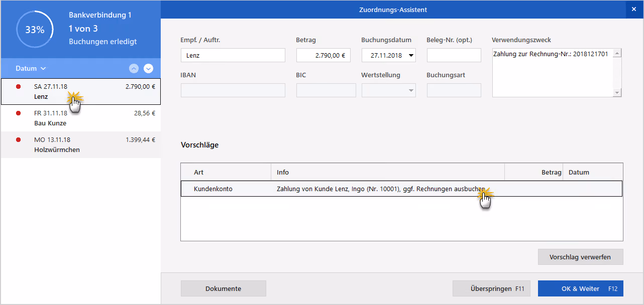Select the Holzwürmchen booking entry
The image size is (644, 305).
click(81, 145)
